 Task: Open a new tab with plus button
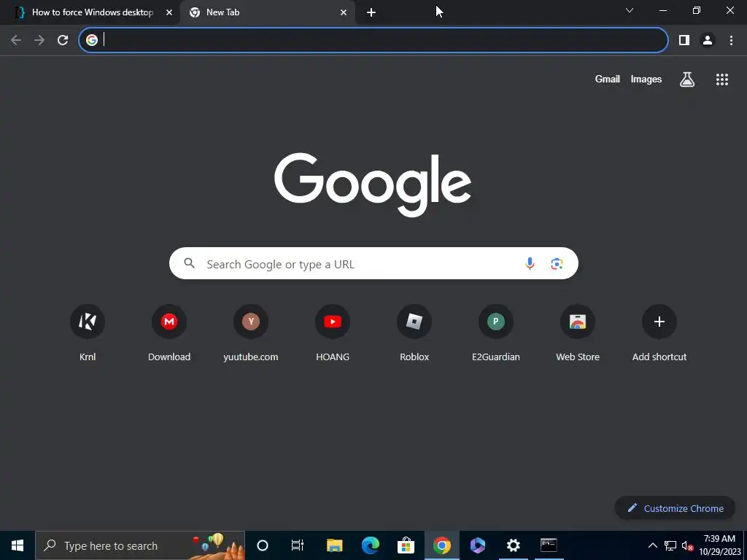coord(371,12)
